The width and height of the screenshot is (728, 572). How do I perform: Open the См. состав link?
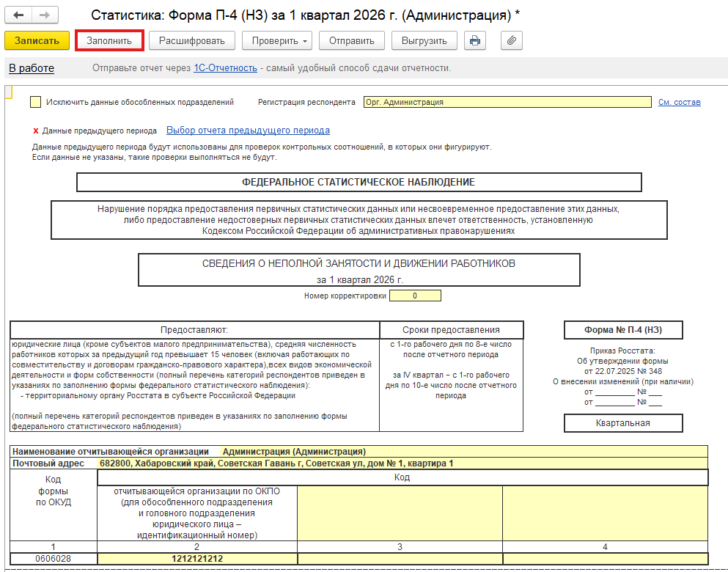680,102
